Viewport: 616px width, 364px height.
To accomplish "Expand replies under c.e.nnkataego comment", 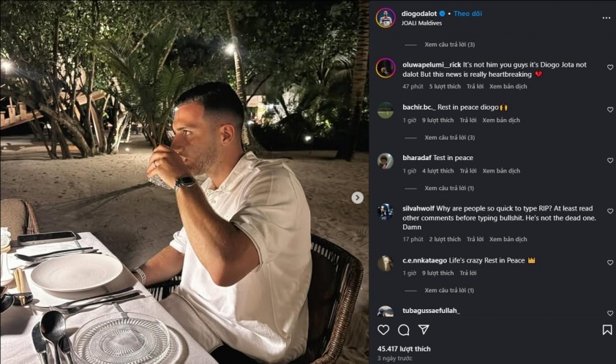I will 449,290.
